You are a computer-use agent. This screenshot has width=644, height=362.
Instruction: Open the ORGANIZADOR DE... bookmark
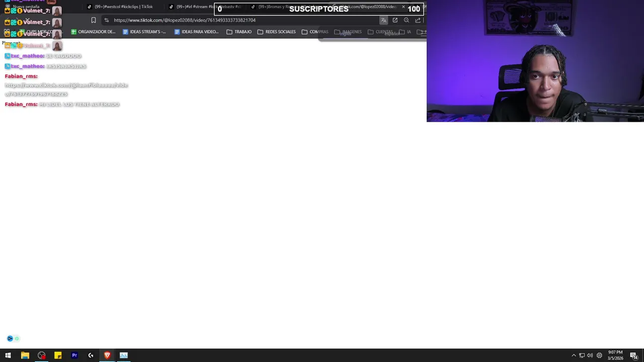click(93, 32)
